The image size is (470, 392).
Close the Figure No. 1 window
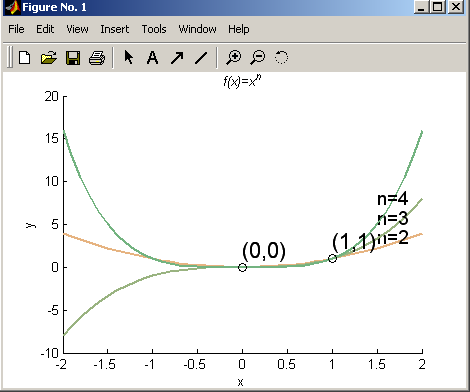456,7
